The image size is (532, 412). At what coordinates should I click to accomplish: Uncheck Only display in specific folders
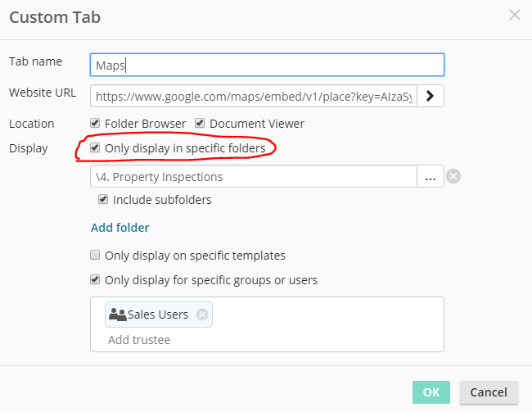click(x=95, y=148)
